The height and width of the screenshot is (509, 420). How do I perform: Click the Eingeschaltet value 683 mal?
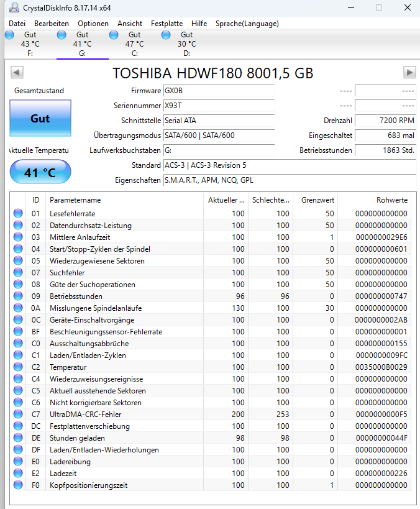click(386, 135)
